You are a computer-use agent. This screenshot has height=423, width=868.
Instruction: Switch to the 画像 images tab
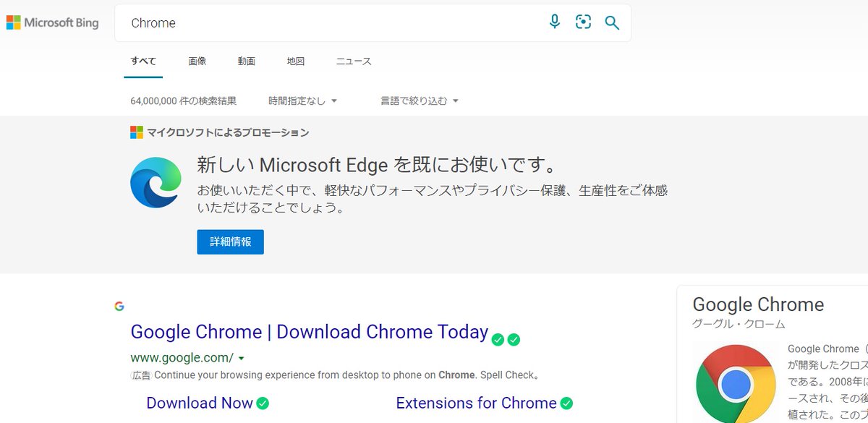[197, 61]
